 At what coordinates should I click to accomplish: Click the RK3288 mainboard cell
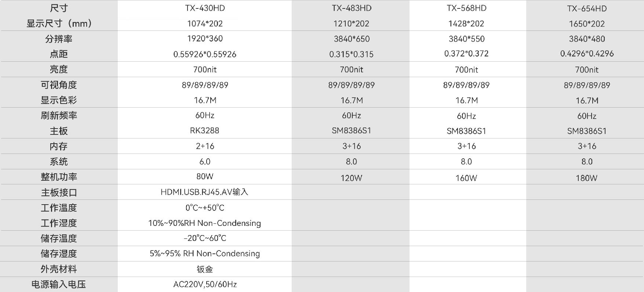(x=205, y=130)
